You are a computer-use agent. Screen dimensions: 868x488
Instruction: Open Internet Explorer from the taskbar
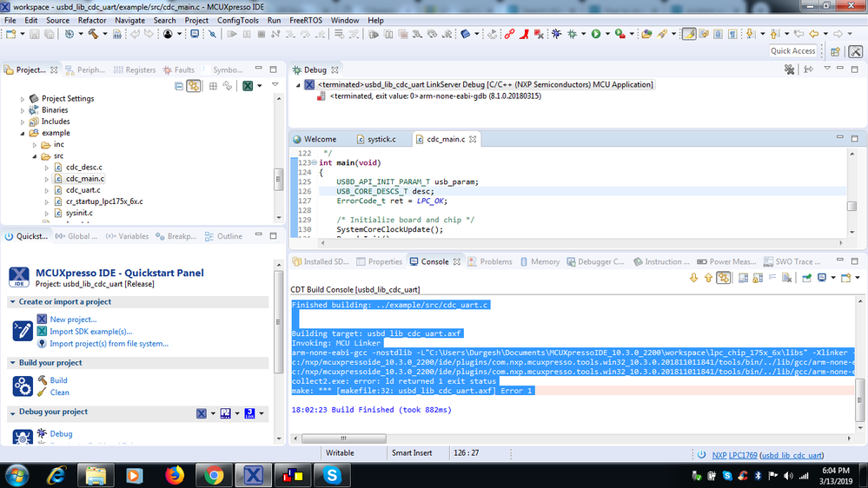tap(56, 475)
